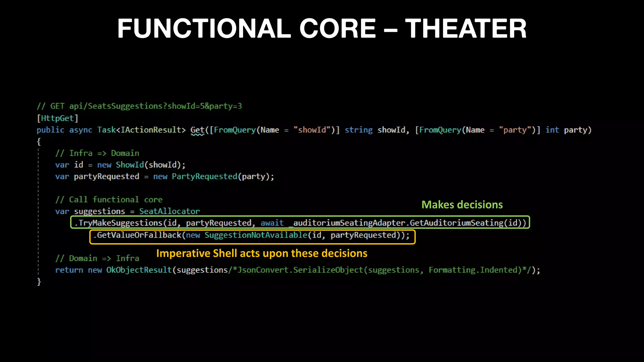Click the "Get" method name with squiggle
Image resolution: width=644 pixels, height=362 pixels.
click(197, 130)
